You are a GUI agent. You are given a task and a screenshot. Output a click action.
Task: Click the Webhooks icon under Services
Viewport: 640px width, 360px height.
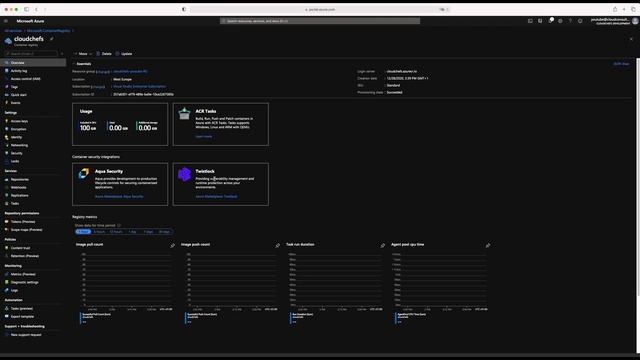7,187
